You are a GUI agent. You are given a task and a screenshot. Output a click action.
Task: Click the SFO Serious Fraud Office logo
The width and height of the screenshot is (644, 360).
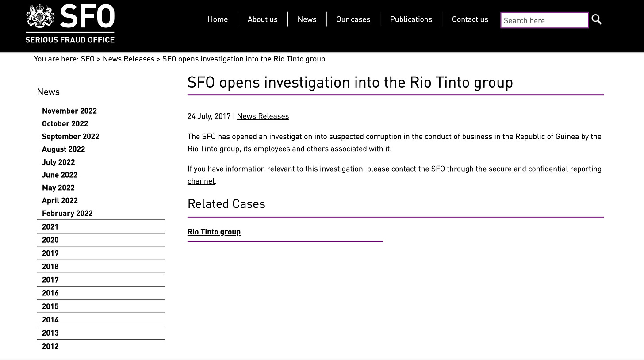(x=70, y=24)
